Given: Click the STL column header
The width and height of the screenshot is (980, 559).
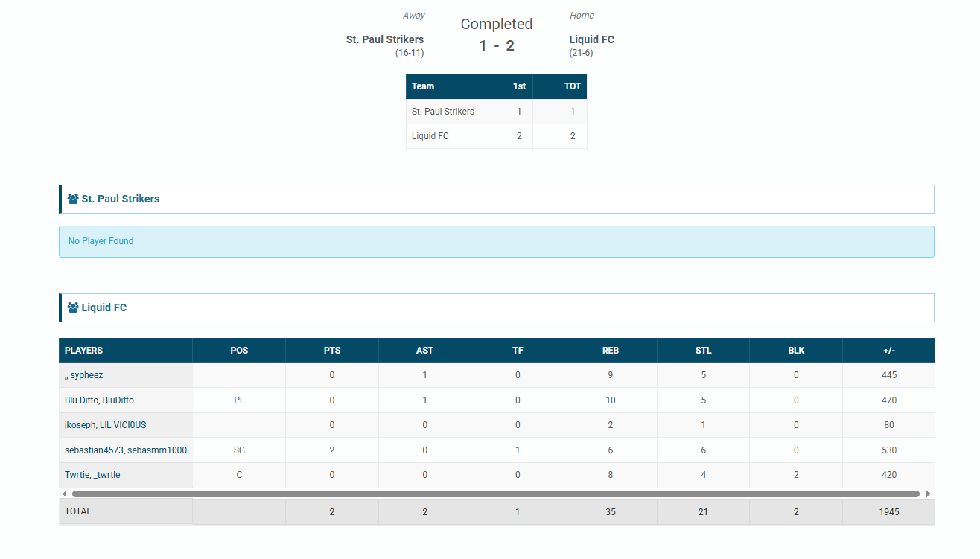Looking at the screenshot, I should [x=703, y=351].
